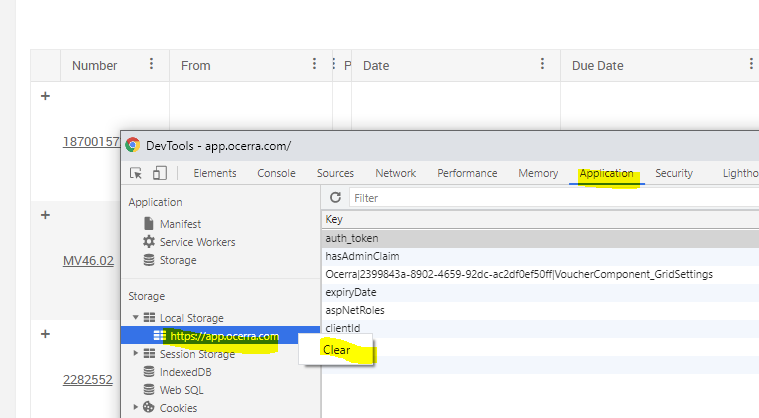Open the Due Date column options menu

[x=751, y=64]
